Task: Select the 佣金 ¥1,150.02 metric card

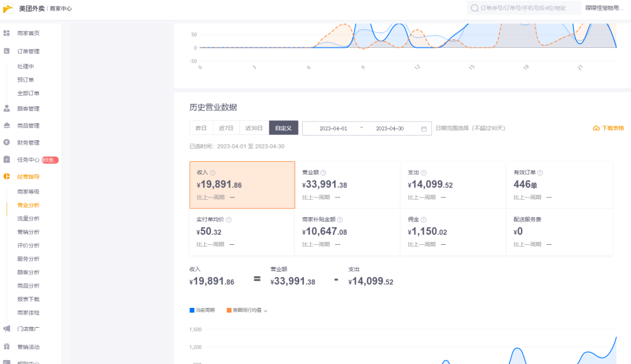Action: click(x=453, y=232)
